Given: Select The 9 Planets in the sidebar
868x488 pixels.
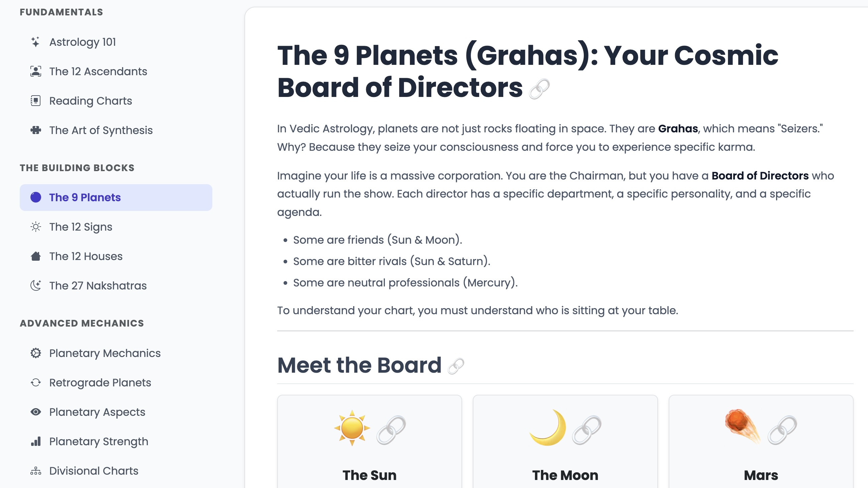Looking at the screenshot, I should [x=85, y=197].
